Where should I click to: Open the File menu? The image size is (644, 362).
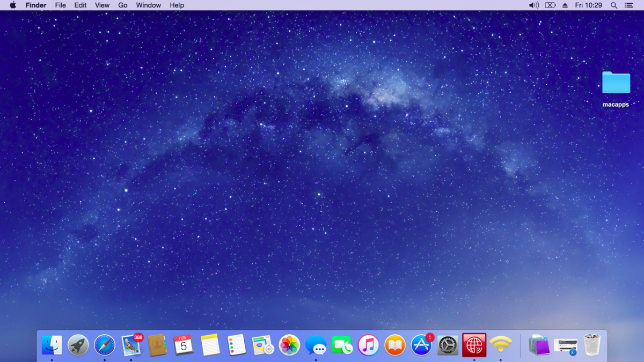tap(61, 5)
